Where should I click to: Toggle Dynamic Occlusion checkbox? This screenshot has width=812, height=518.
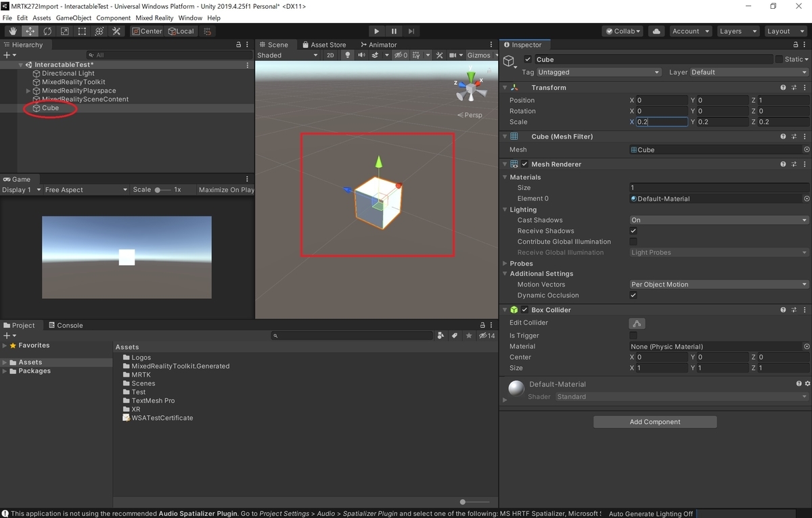[x=633, y=296]
